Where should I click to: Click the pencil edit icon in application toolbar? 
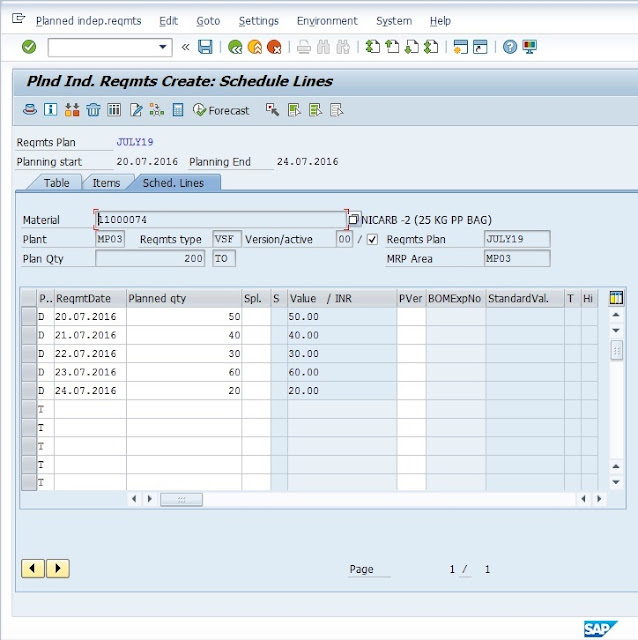pos(136,110)
